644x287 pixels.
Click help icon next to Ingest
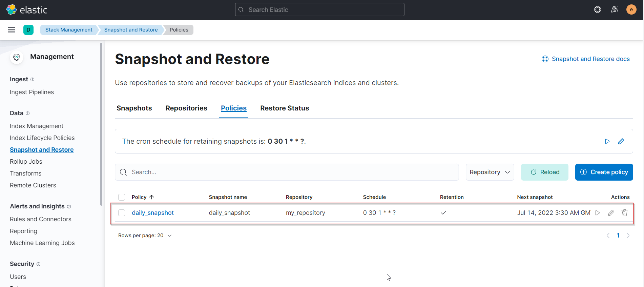[33, 80]
